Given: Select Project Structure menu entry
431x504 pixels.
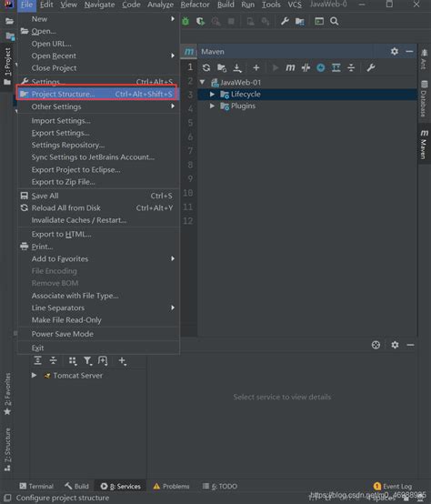Looking at the screenshot, I should 96,94.
